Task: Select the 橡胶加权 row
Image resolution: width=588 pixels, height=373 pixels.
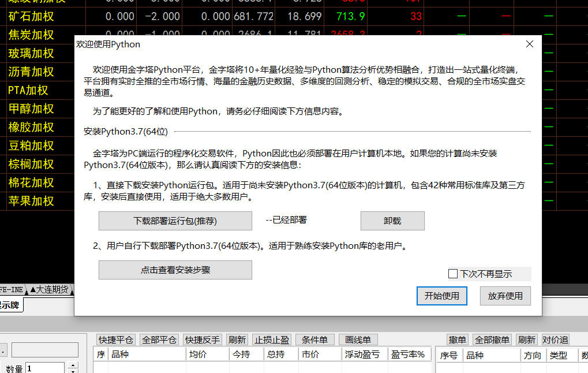Action: coord(31,127)
